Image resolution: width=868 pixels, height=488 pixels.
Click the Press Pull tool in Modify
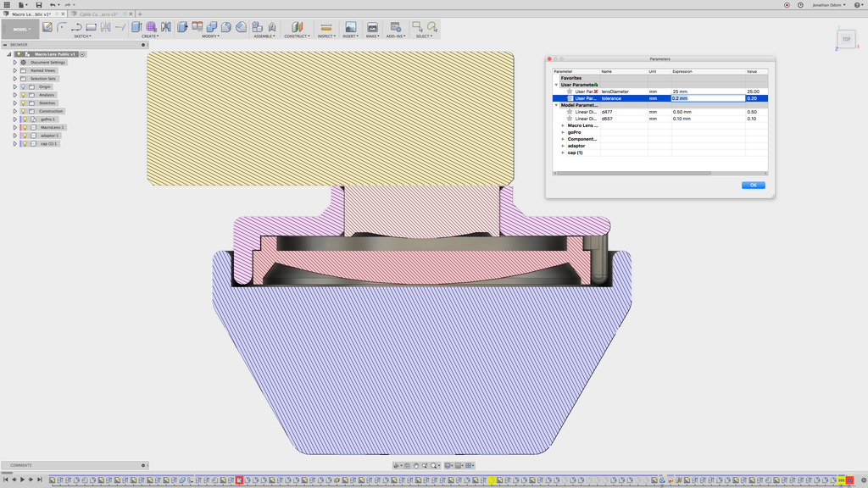point(182,27)
